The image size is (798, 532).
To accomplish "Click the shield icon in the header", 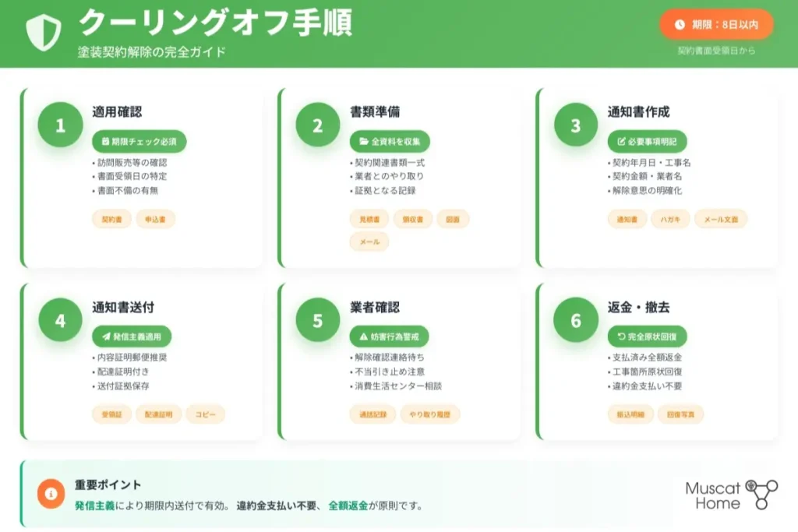I will [x=43, y=32].
